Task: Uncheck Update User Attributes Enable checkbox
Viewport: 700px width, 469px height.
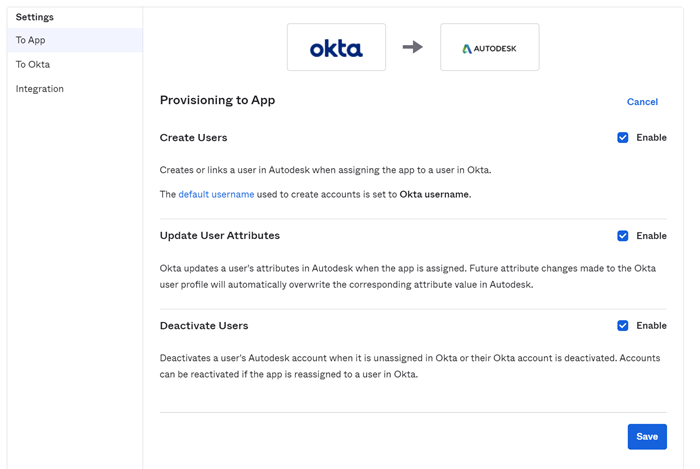Action: 623,236
